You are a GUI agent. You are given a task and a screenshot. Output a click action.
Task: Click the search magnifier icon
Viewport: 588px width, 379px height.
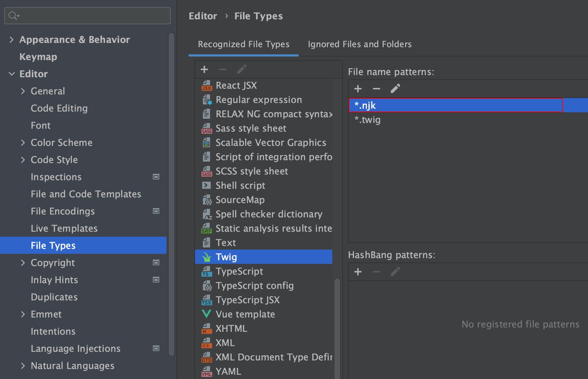14,16
